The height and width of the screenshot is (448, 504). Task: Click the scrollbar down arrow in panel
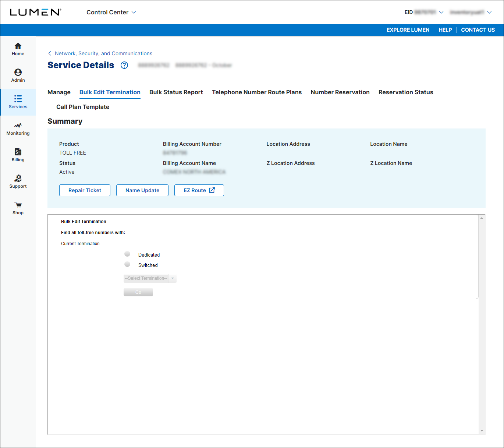pyautogui.click(x=482, y=431)
